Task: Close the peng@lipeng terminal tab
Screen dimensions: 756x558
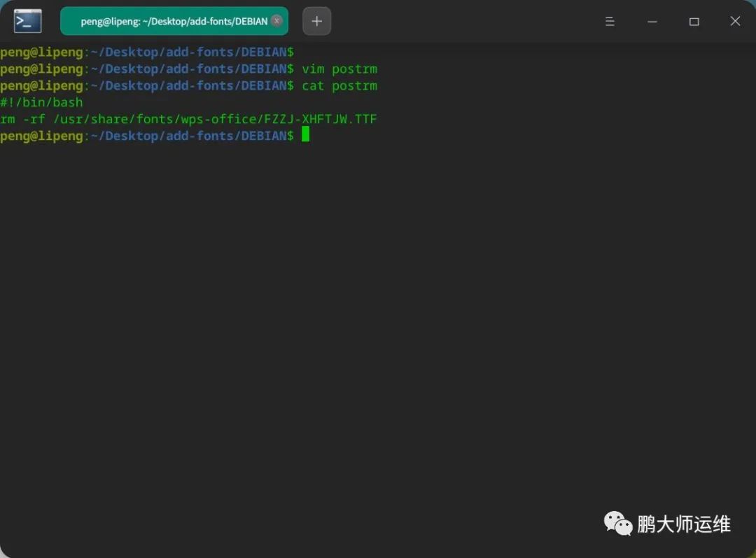Action: pyautogui.click(x=277, y=21)
